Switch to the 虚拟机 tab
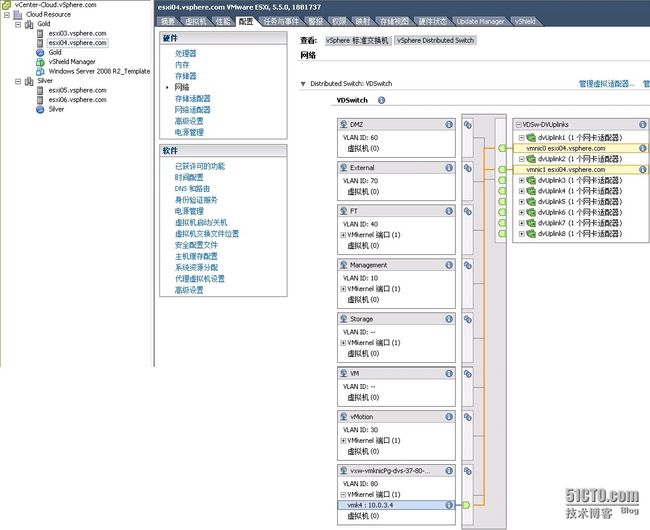The width and height of the screenshot is (650, 530). tap(195, 21)
